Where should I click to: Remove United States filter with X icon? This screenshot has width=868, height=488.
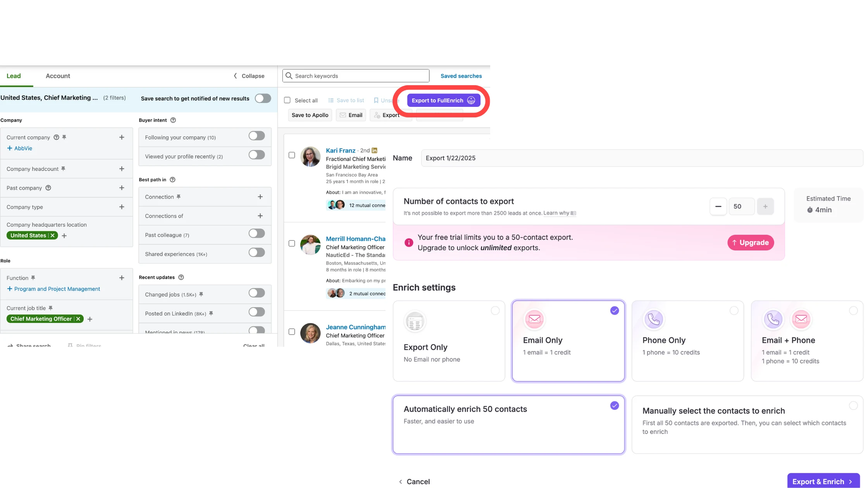coord(53,235)
